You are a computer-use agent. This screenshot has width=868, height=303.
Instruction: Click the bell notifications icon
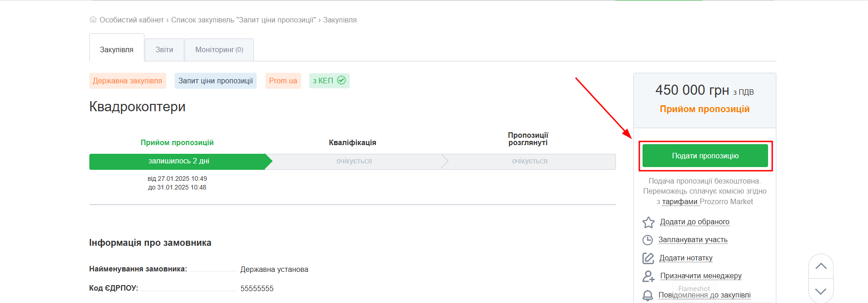(648, 295)
